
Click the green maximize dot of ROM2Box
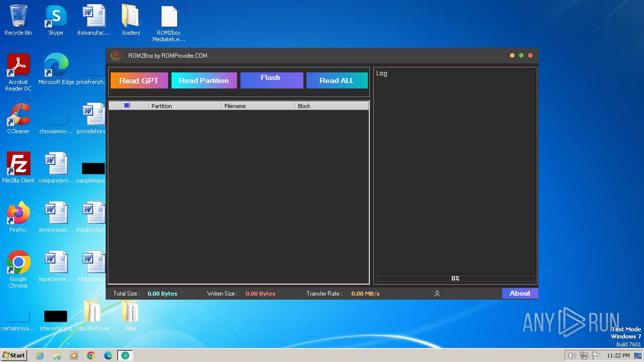pyautogui.click(x=521, y=55)
